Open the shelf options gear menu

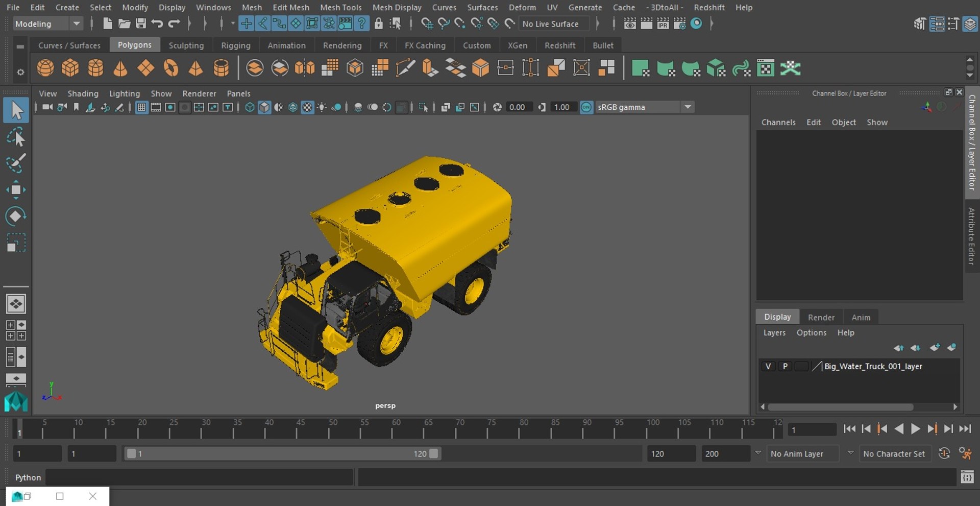click(x=20, y=72)
